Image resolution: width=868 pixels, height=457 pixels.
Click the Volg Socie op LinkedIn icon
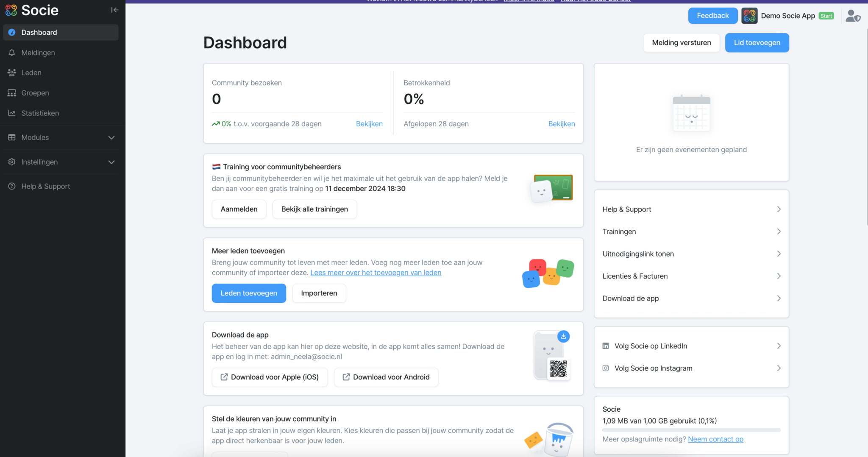click(606, 346)
